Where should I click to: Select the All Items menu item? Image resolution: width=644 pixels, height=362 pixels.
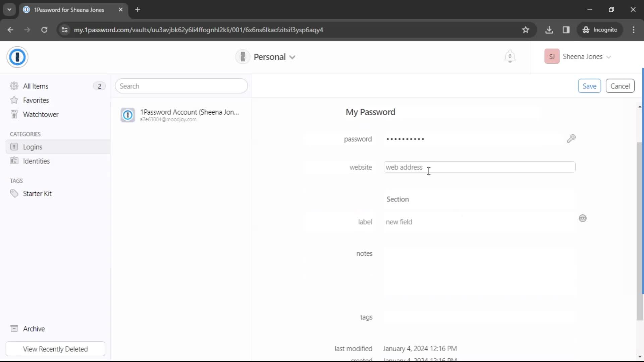pyautogui.click(x=35, y=86)
